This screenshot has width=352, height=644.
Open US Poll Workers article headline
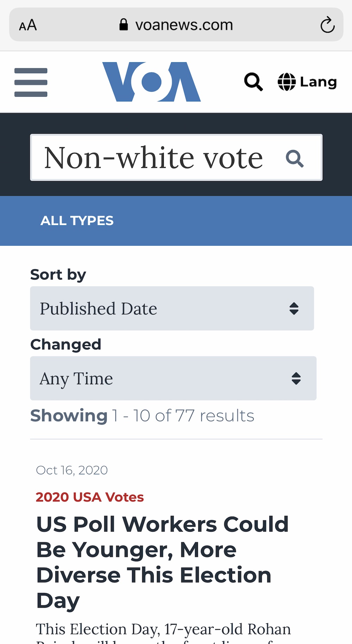162,562
